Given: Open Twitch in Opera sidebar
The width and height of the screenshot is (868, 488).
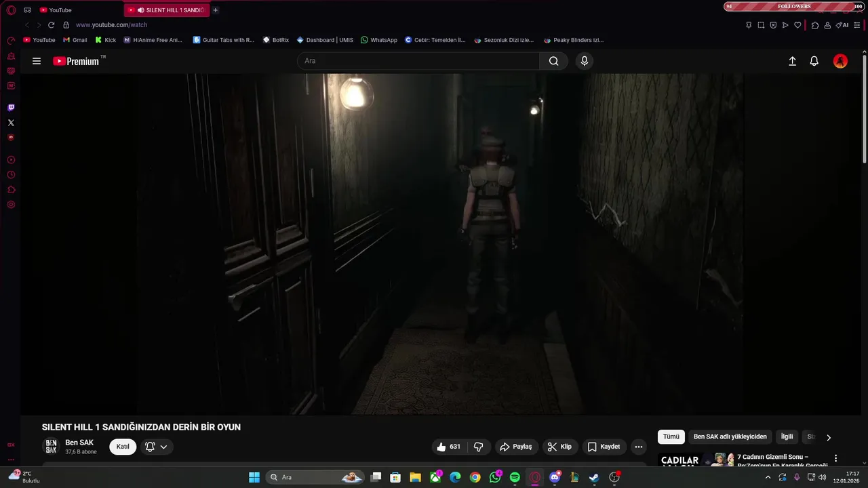Looking at the screenshot, I should (x=11, y=108).
